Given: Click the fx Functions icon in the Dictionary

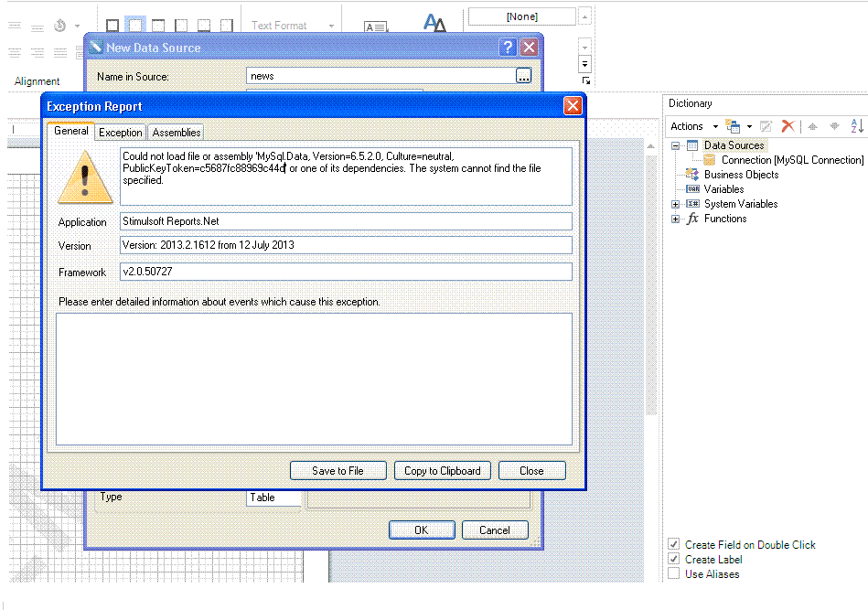Looking at the screenshot, I should click(693, 218).
